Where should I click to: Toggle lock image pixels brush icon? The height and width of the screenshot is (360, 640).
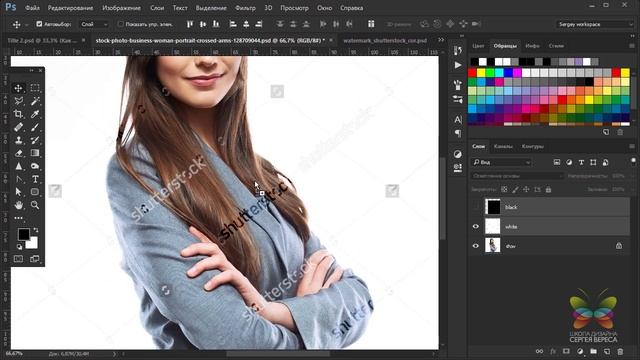(516, 189)
